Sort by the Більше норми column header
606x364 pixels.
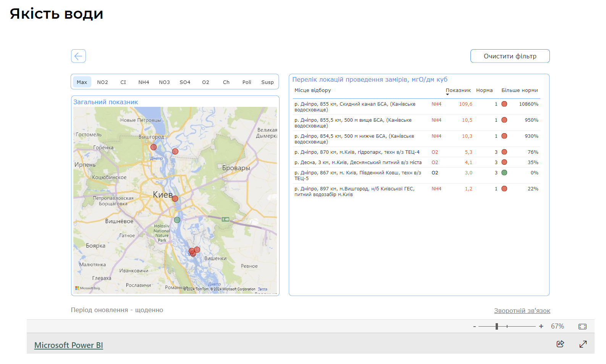click(x=519, y=90)
